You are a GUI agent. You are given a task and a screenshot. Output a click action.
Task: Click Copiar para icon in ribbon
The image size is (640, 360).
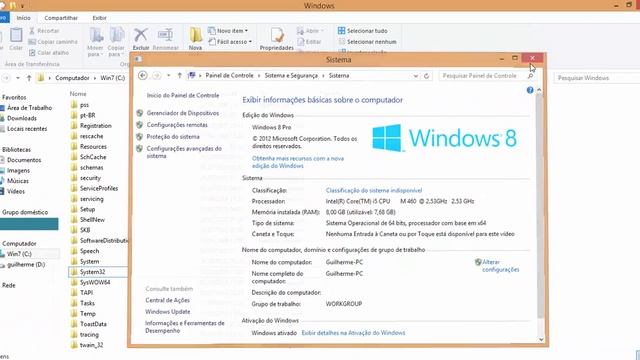click(x=117, y=35)
